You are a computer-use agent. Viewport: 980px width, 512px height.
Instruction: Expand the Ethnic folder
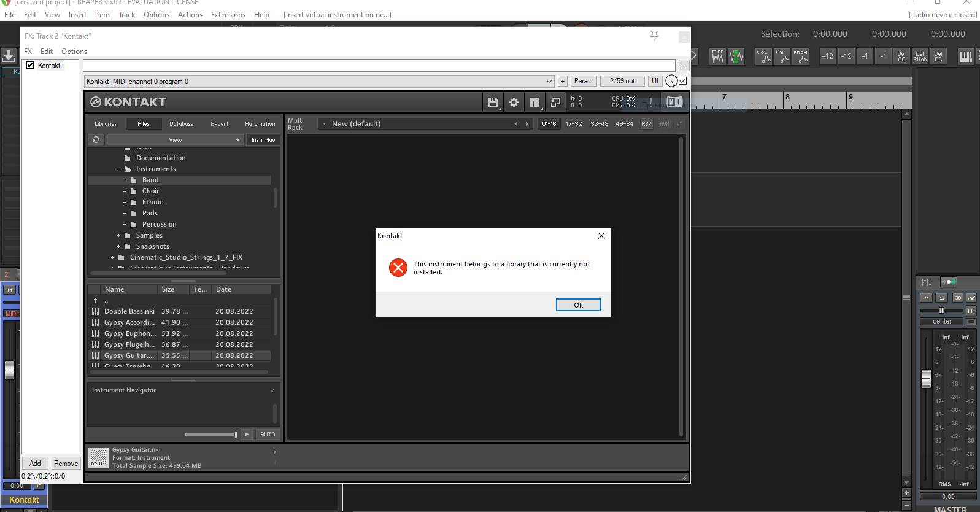(125, 203)
